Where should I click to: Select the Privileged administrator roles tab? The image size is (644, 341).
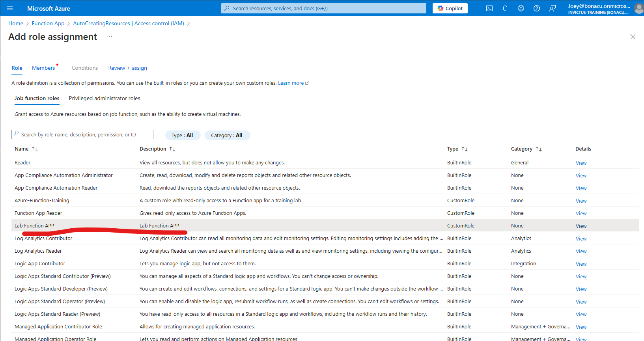tap(105, 98)
